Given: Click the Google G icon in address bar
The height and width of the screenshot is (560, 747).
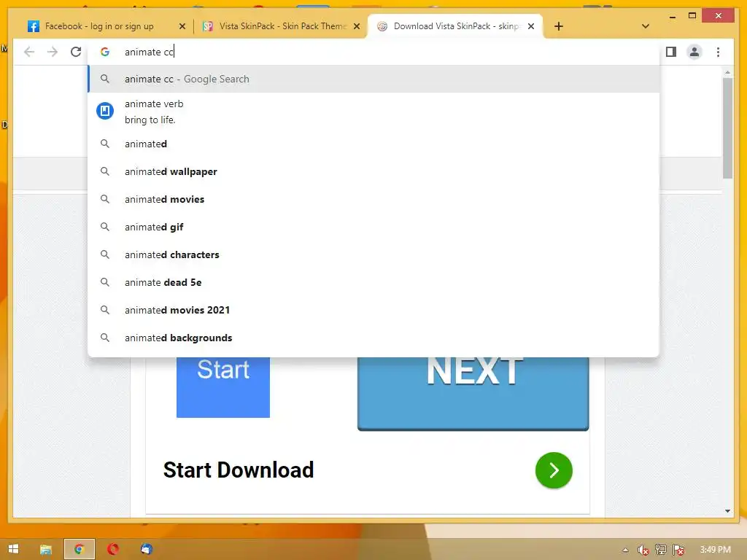Looking at the screenshot, I should coord(105,52).
